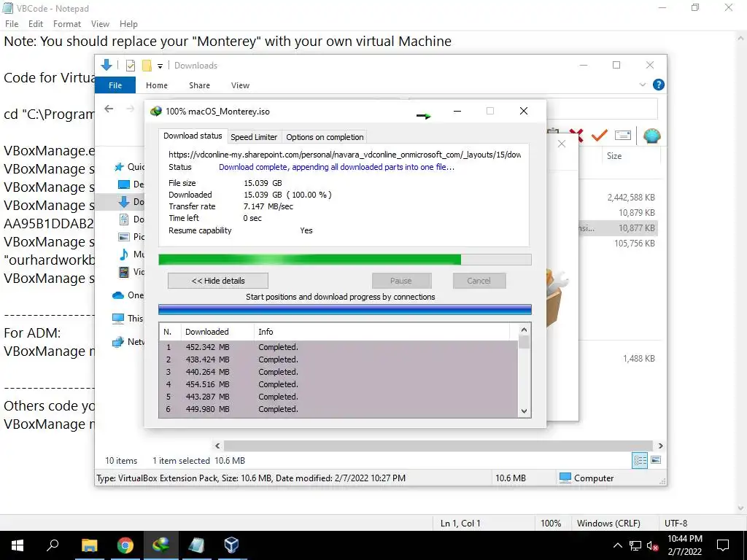Screen dimensions: 747x560
Task: Select Quick access in navigation pane
Action: [x=128, y=167]
